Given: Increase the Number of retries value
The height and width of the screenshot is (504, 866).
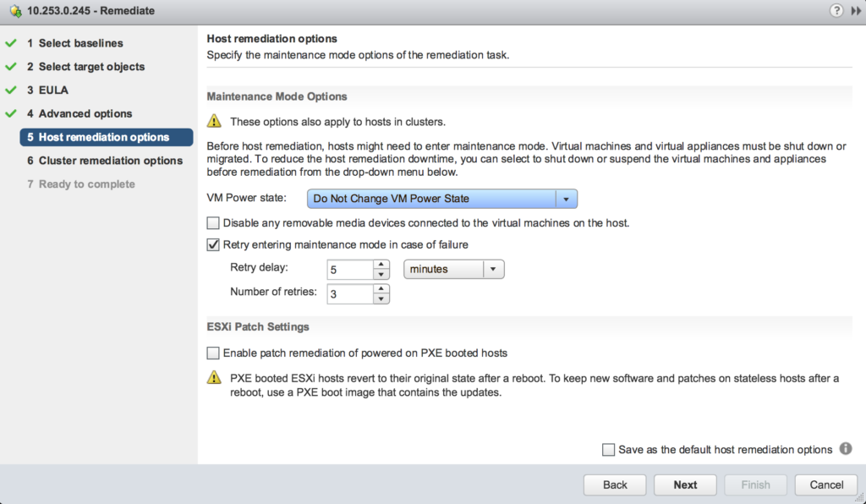Looking at the screenshot, I should 381,288.
